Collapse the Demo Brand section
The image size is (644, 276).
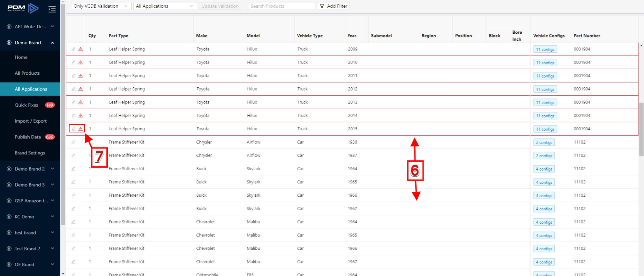[52, 43]
